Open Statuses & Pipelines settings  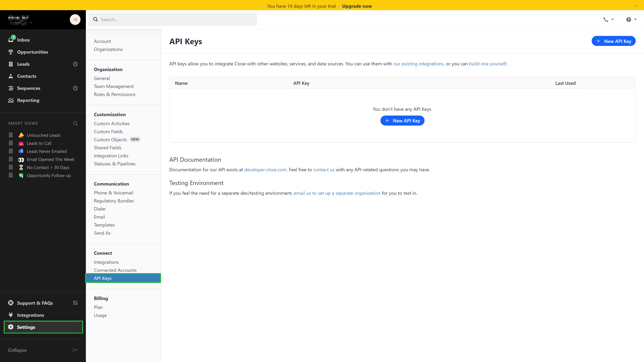click(115, 164)
